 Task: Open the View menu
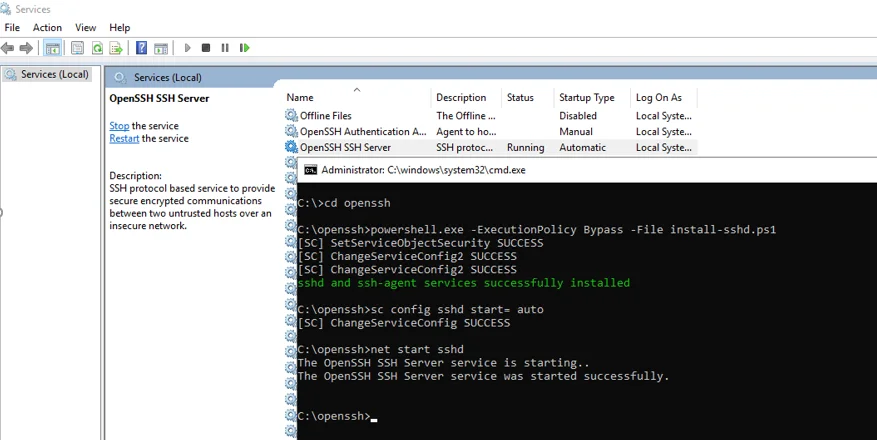coord(86,27)
